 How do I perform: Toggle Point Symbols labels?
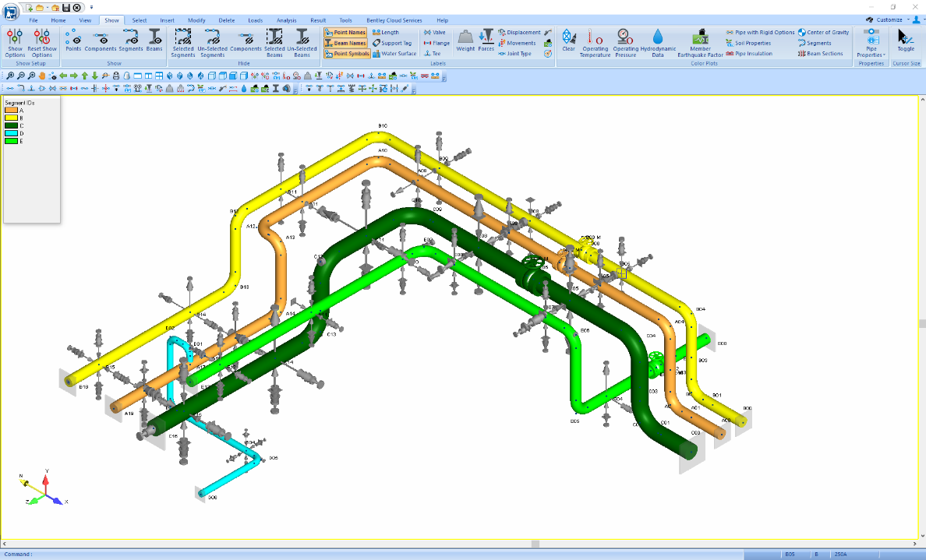click(x=348, y=54)
